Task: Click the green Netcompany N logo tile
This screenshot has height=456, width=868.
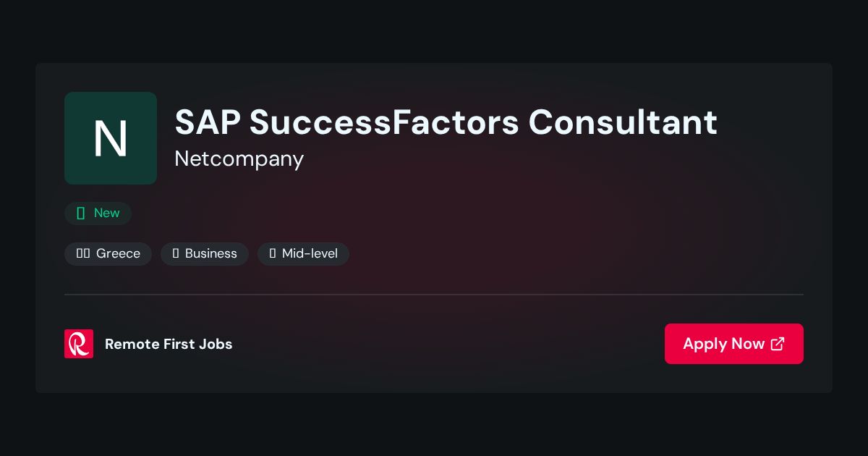Action: coord(111,138)
